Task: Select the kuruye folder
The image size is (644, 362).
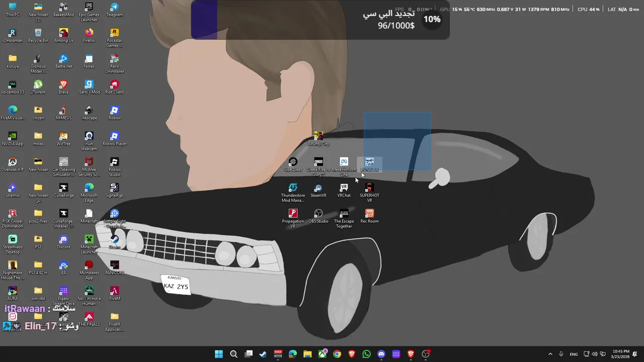Action: [13, 61]
